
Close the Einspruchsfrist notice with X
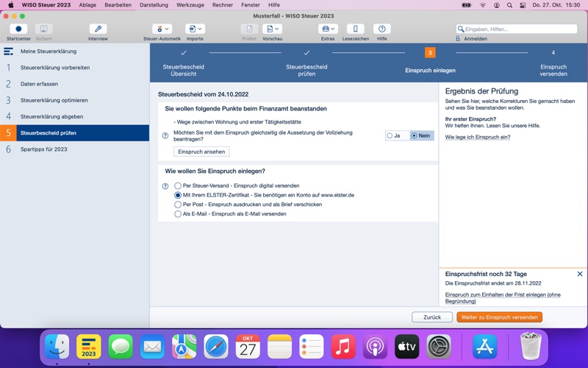580,274
